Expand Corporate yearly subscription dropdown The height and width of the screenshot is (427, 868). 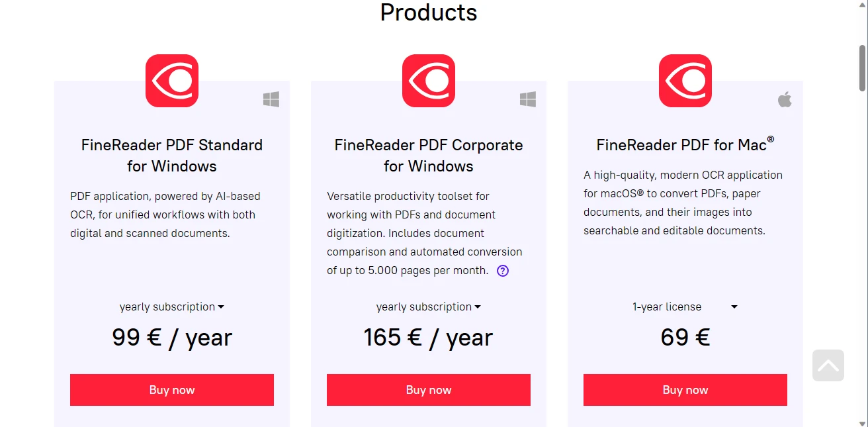point(429,307)
